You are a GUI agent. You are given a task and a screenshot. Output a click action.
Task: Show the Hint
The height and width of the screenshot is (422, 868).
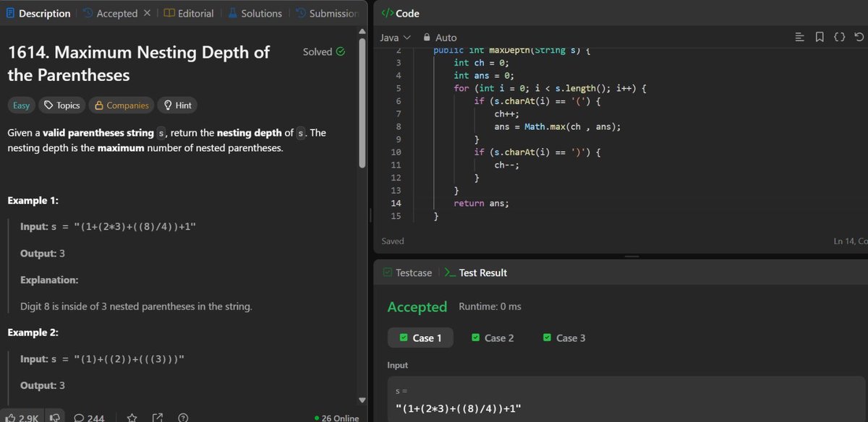(x=177, y=105)
